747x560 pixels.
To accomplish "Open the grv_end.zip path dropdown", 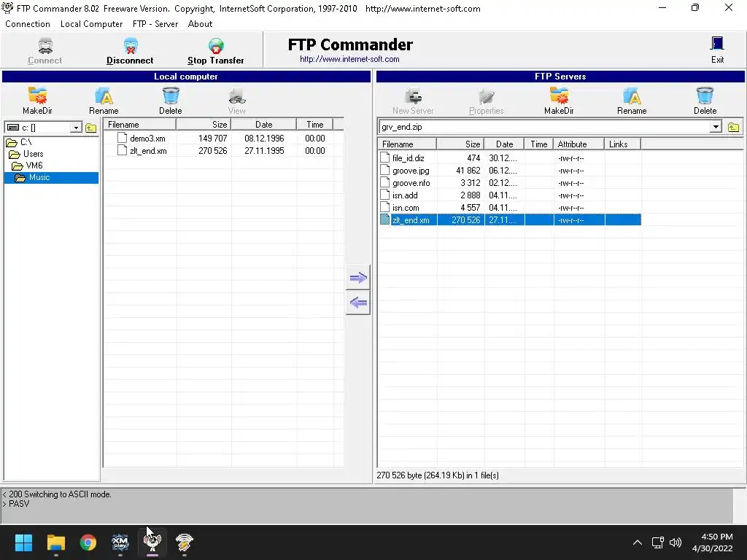I will coord(716,127).
